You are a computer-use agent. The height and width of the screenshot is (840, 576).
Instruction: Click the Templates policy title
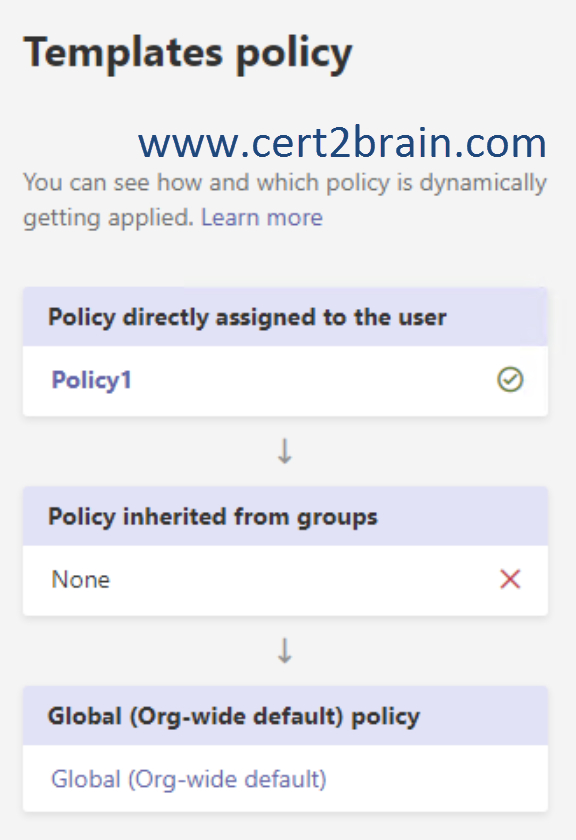[x=188, y=54]
